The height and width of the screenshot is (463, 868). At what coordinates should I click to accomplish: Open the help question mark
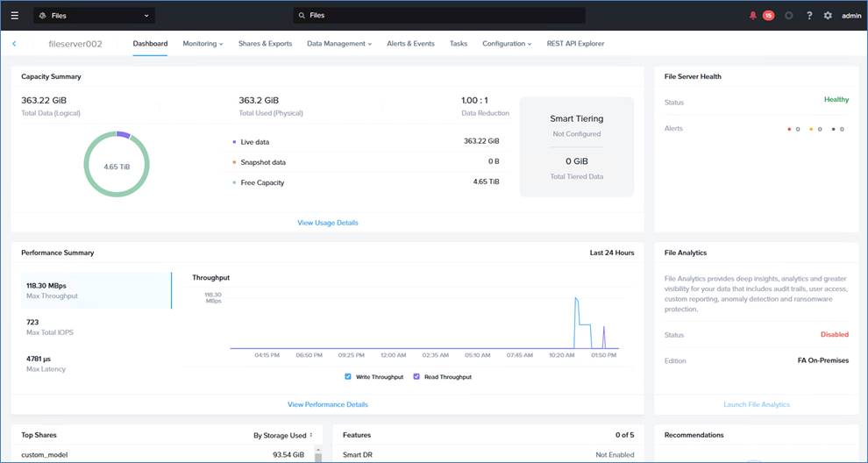pyautogui.click(x=809, y=16)
